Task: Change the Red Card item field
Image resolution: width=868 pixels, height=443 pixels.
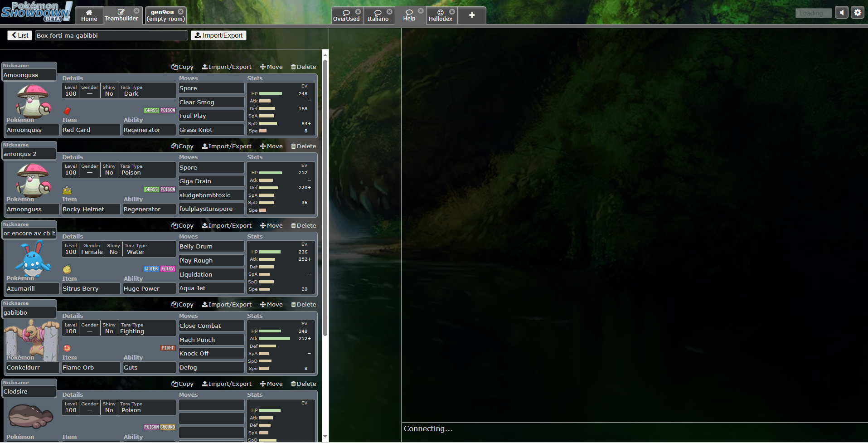Action: coord(91,130)
